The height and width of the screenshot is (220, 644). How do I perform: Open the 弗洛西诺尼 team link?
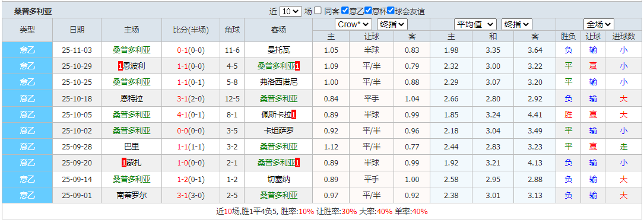[279, 82]
